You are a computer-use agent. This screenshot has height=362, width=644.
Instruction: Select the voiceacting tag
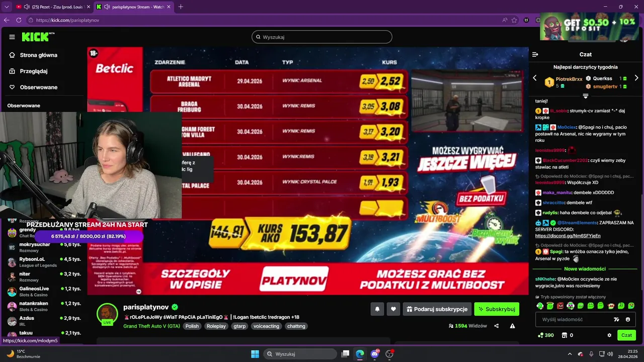coord(266,326)
